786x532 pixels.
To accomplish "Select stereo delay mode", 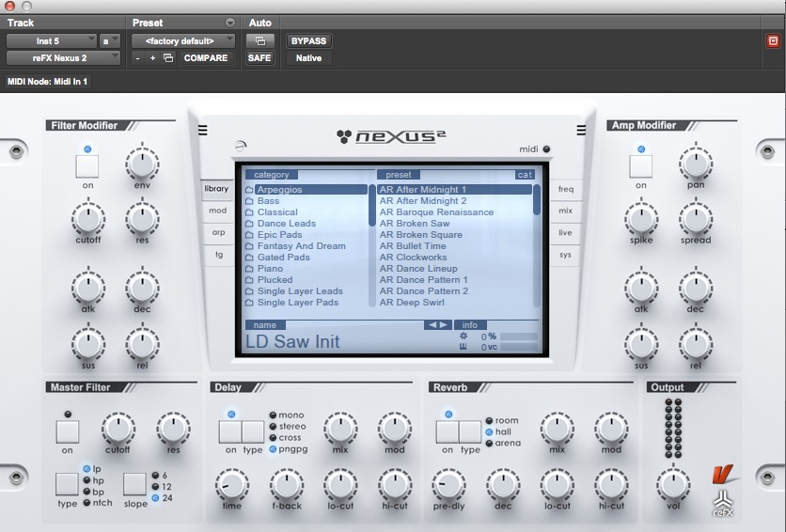I will (288, 427).
